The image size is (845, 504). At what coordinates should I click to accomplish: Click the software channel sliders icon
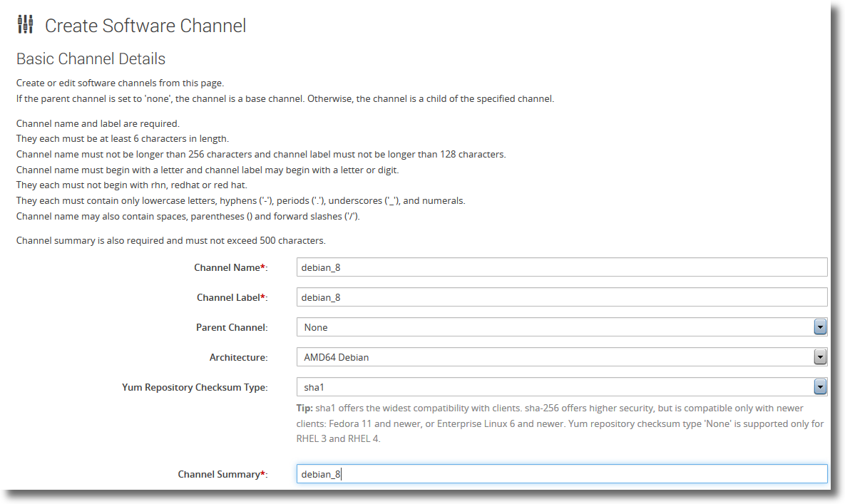(x=26, y=24)
